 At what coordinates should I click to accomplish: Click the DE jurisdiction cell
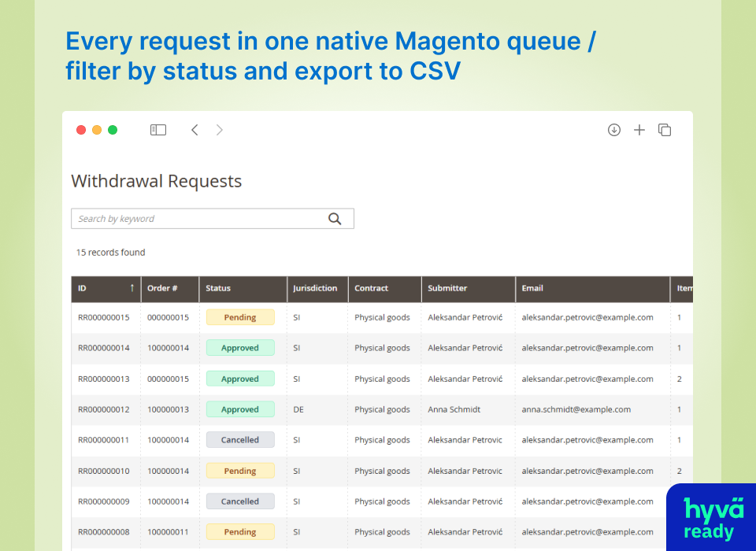click(298, 409)
